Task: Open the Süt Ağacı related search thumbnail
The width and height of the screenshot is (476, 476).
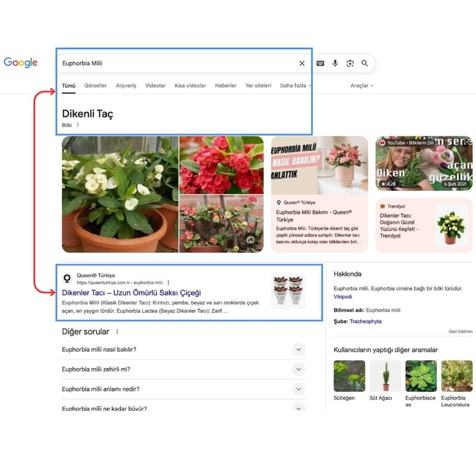Action: click(385, 376)
